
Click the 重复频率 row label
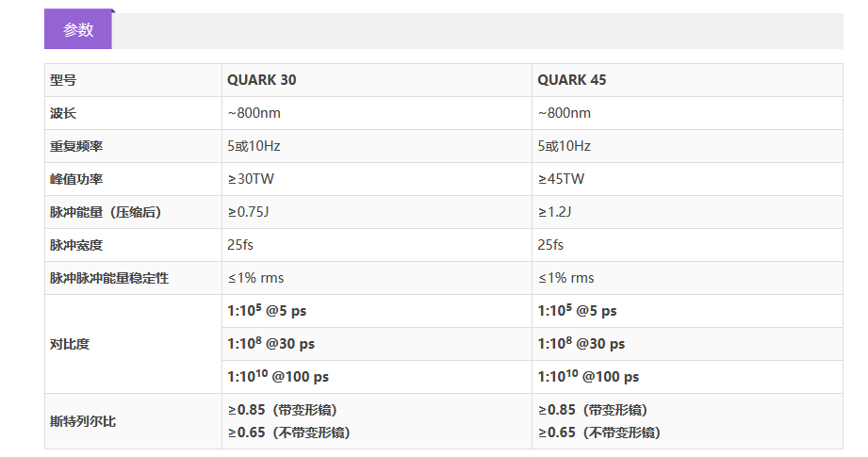(76, 146)
